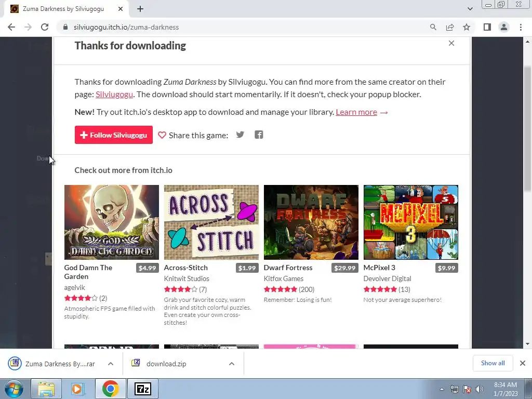Open the zoom magnifier icon in address bar
The height and width of the screenshot is (399, 532).
pyautogui.click(x=433, y=27)
